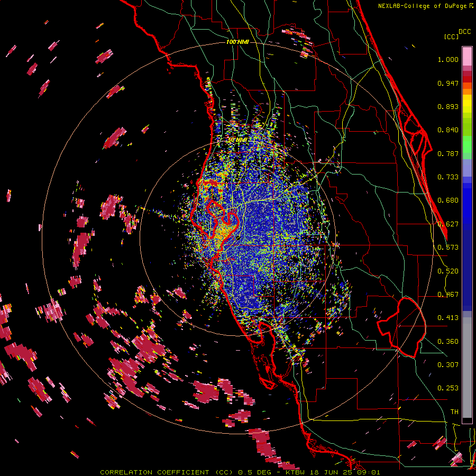Select the 0.413 scale value
The image size is (476, 476).
[448, 318]
